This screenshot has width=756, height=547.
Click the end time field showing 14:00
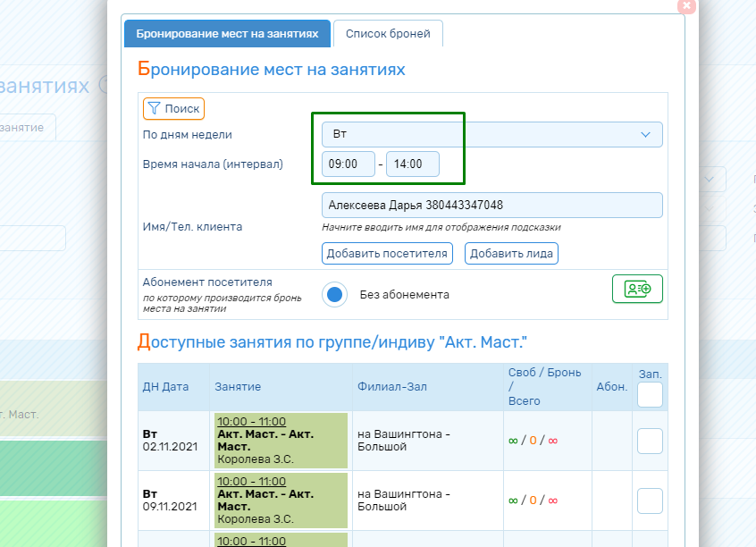[413, 164]
